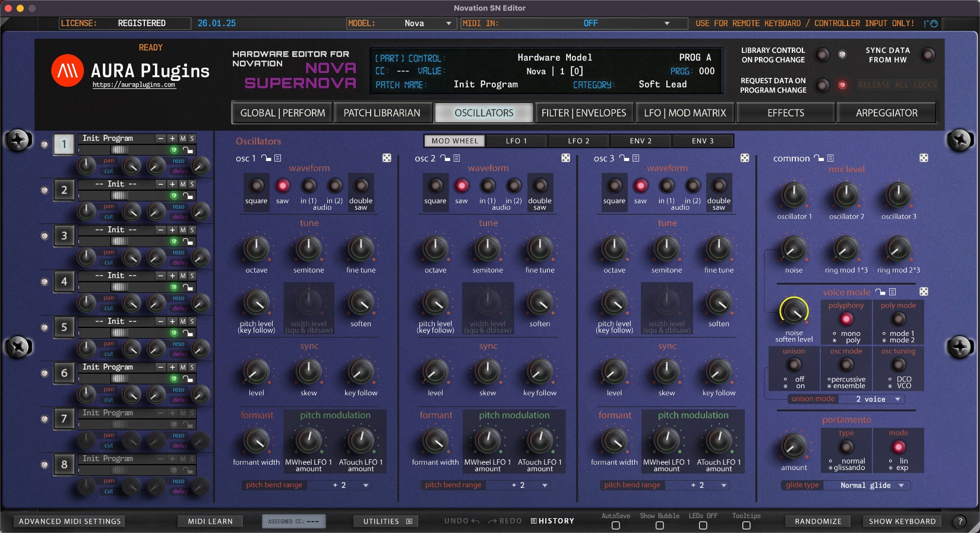Open the osc 3 menu list icon
This screenshot has height=533, width=980.
(636, 158)
